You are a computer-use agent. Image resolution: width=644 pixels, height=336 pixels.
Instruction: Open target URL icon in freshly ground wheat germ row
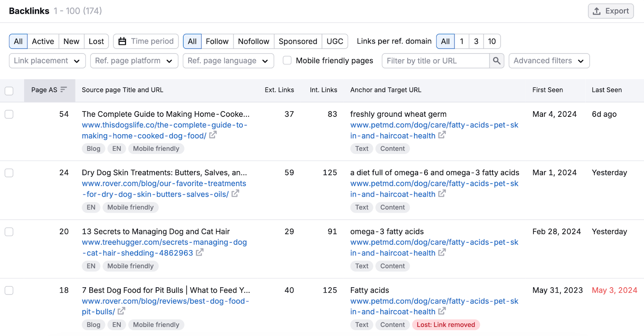click(442, 135)
